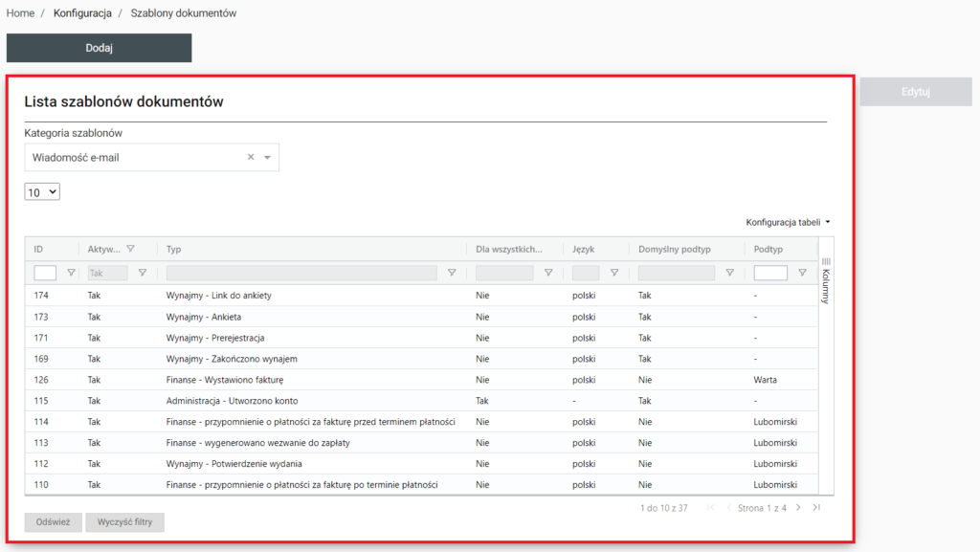Screen dimensions: 980x552
Task: Go to next page arrow in pagination
Action: (x=799, y=508)
